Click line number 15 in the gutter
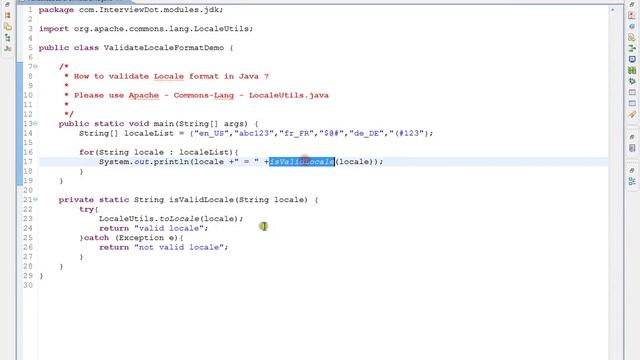 (x=28, y=142)
